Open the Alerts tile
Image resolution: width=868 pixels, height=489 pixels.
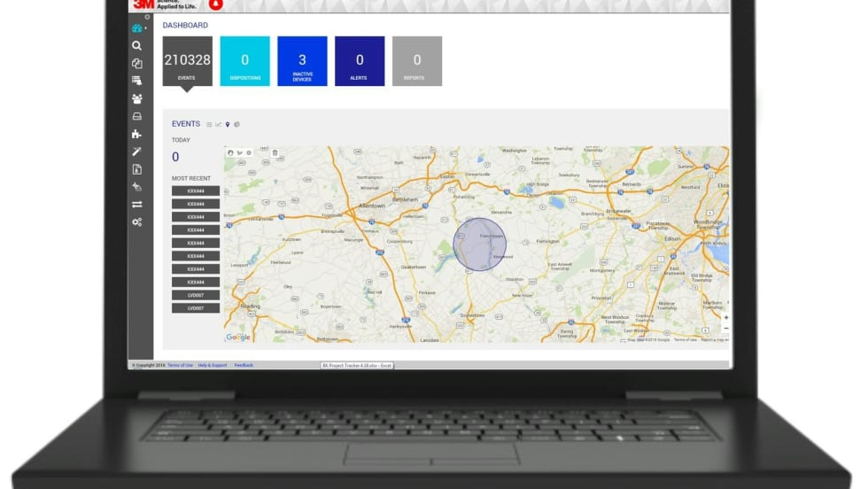pos(360,61)
